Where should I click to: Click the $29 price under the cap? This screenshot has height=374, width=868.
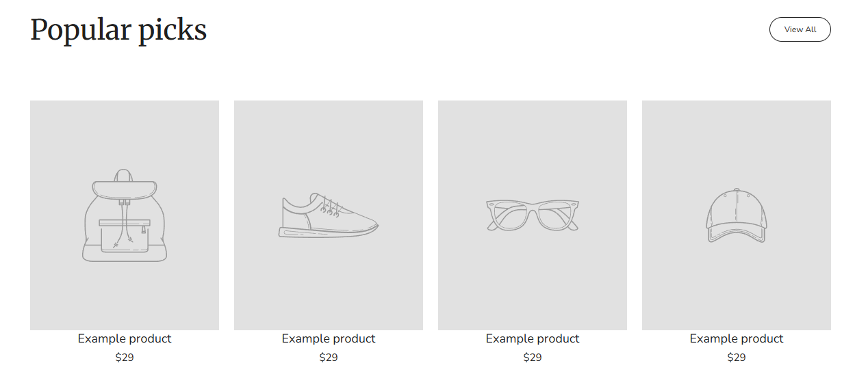click(x=736, y=357)
